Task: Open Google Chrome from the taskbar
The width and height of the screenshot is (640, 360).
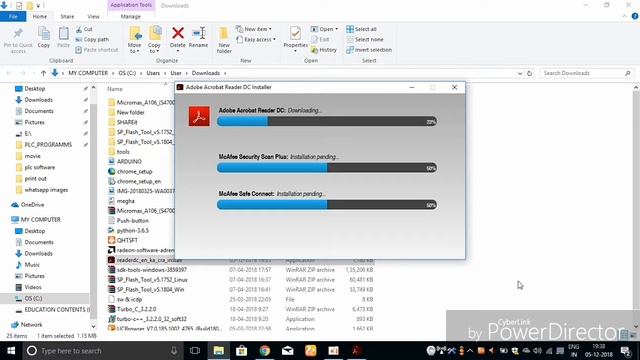Action: point(264,351)
